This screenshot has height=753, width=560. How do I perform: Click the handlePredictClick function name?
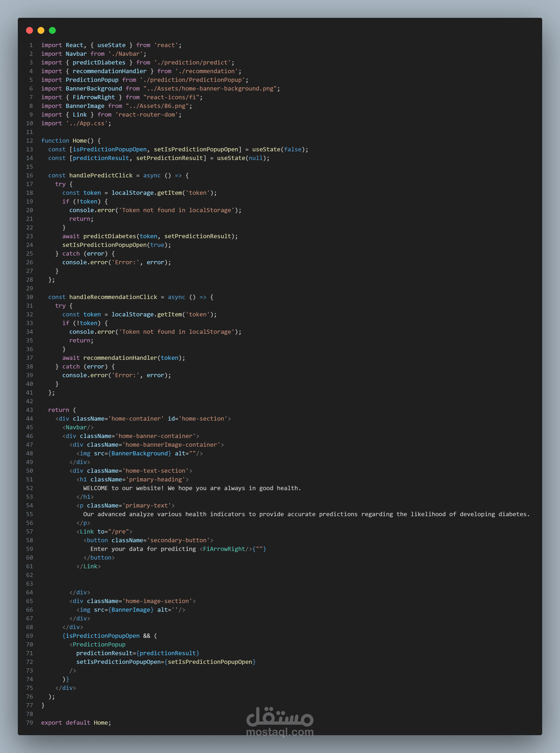click(x=101, y=175)
